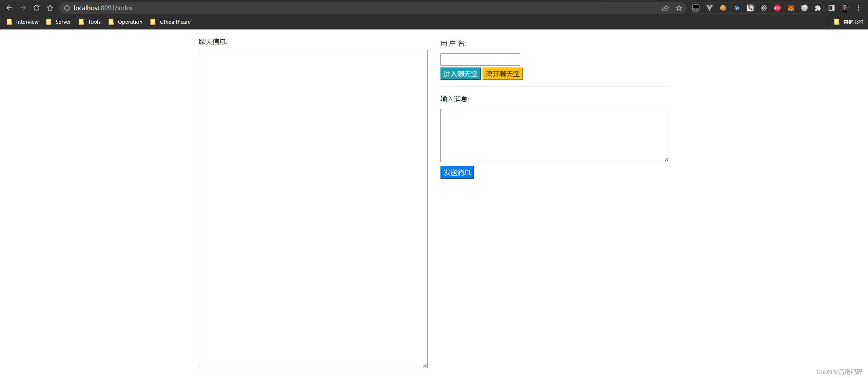
Task: Grab the chat log textarea resize handle
Action: coord(425,365)
